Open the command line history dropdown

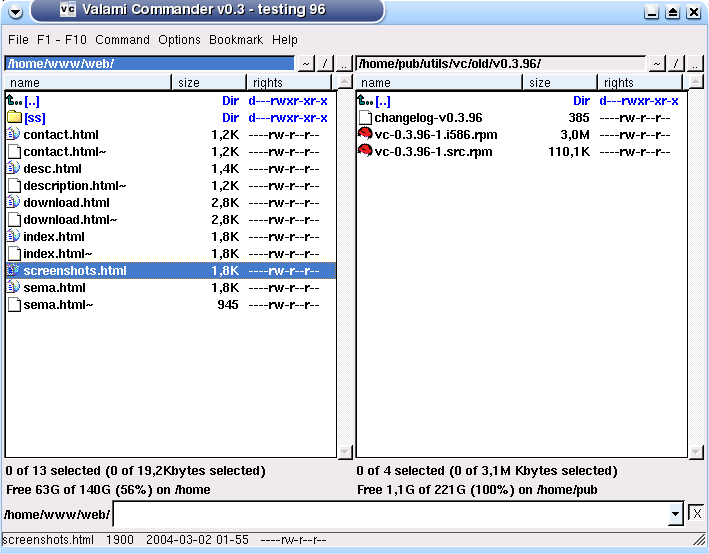pos(676,514)
